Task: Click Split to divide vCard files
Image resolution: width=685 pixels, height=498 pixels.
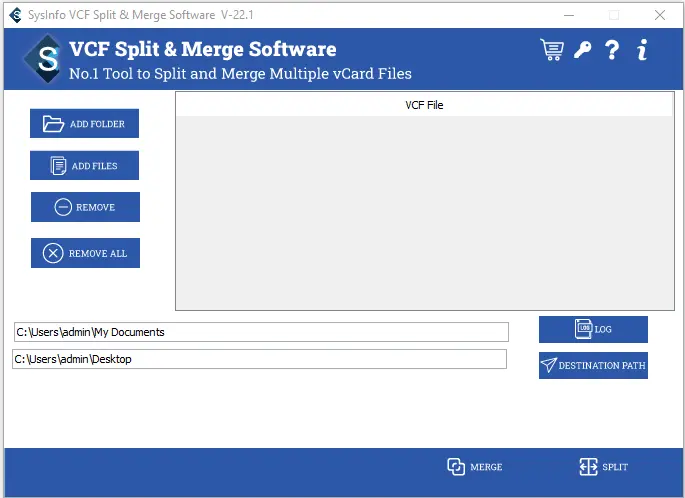Action: (x=604, y=467)
